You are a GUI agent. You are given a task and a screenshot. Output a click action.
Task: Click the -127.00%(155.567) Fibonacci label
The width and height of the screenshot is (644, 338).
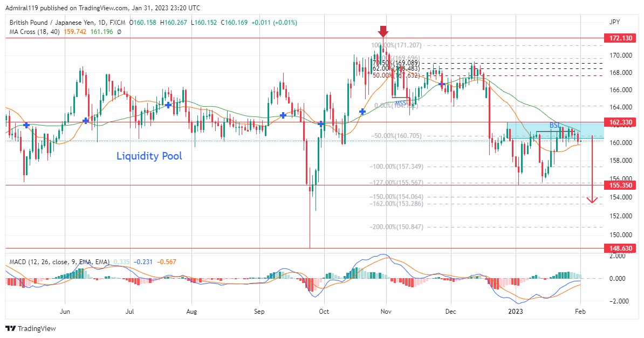396,183
